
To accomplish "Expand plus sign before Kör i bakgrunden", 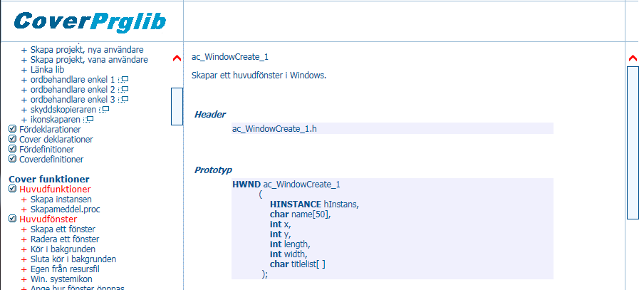I will 24,249.
